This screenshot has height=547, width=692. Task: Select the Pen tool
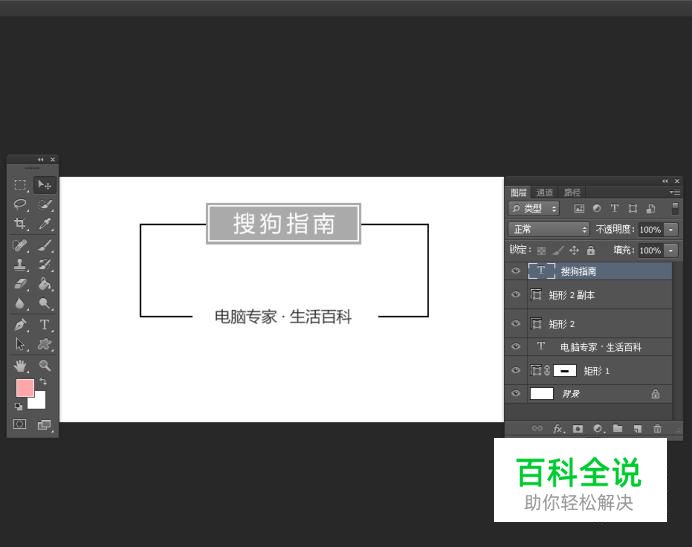(x=20, y=325)
